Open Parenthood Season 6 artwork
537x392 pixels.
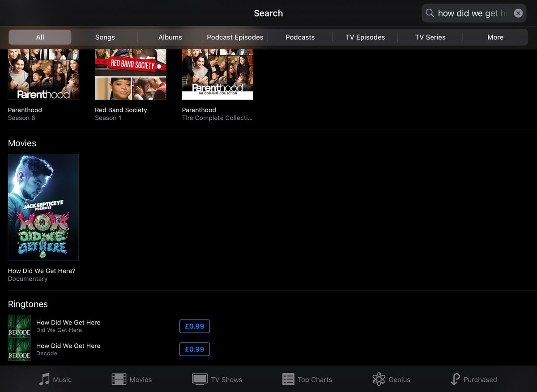coord(43,74)
